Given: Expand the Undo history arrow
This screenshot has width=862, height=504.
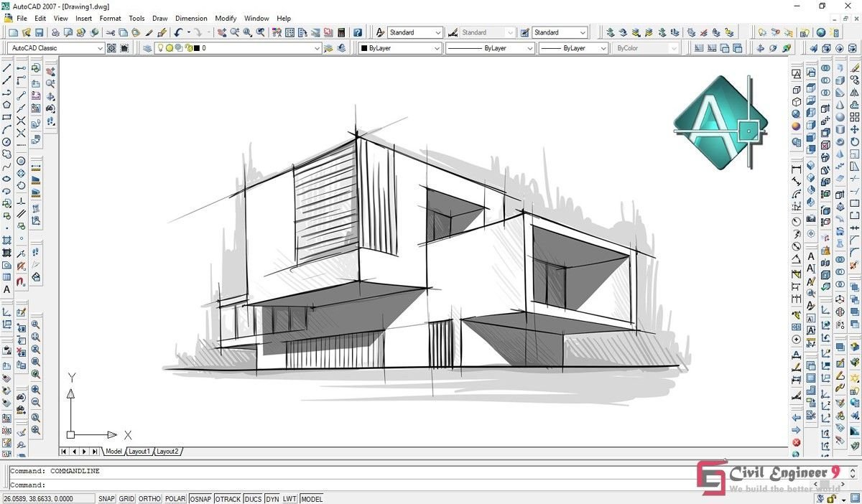Looking at the screenshot, I should [x=189, y=32].
